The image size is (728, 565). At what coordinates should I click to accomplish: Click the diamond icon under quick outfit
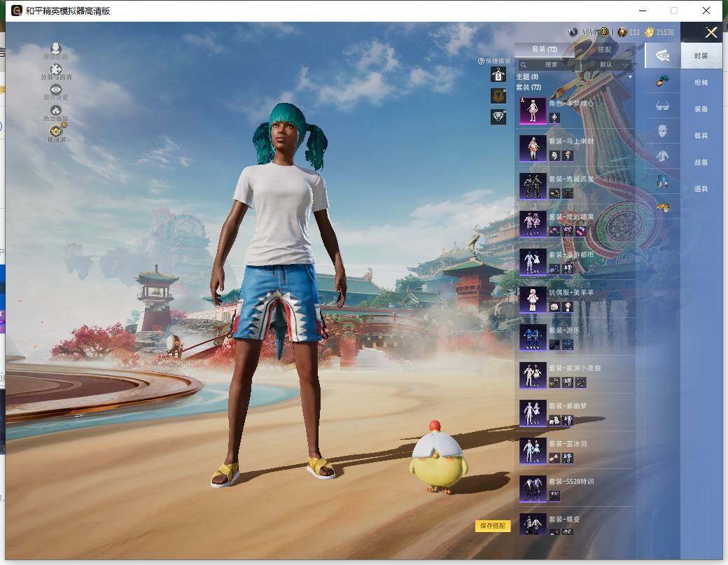[498, 117]
